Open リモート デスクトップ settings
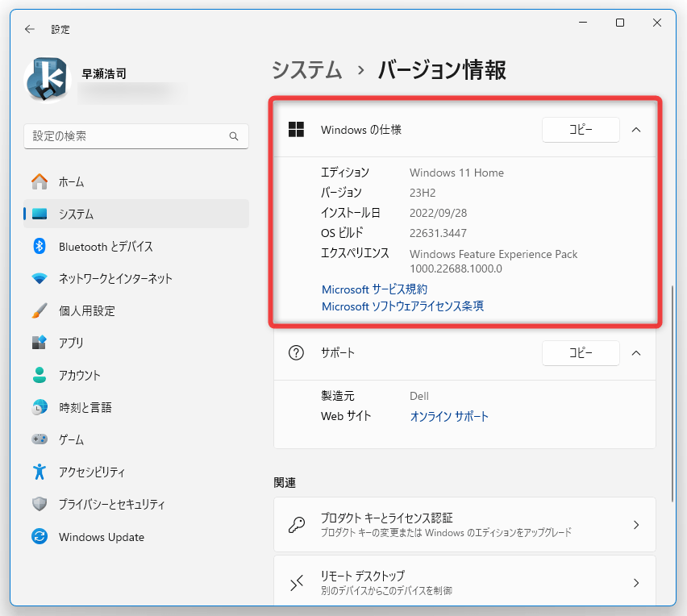687x616 pixels. [464, 581]
